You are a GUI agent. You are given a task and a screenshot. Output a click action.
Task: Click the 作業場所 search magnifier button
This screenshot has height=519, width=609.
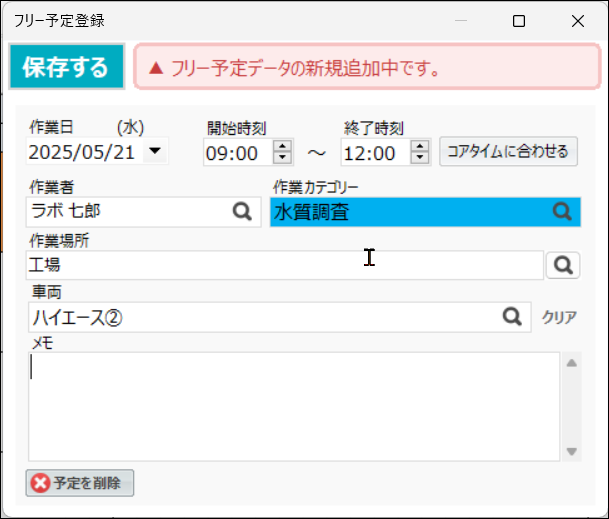click(x=563, y=265)
